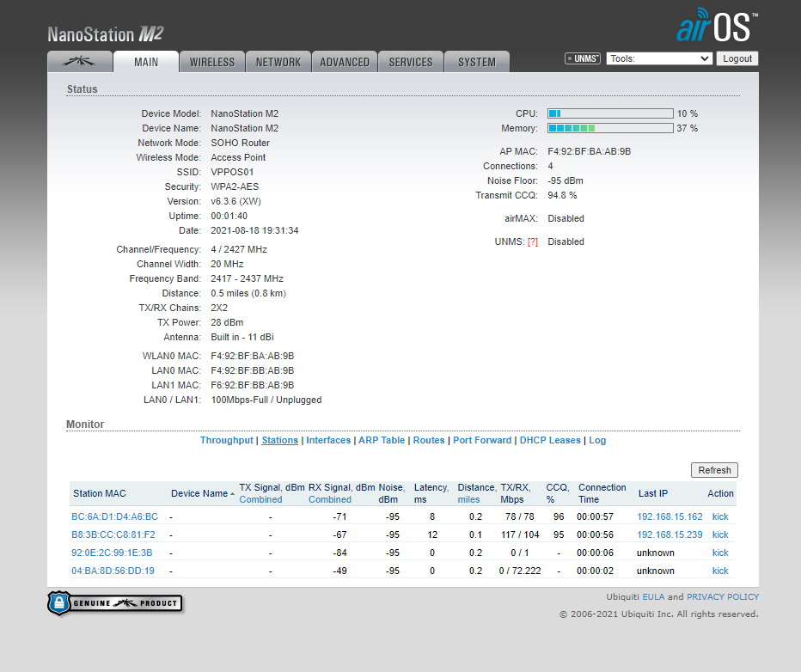Kick station B8:3B:CC:C8:81:F2
Viewport: 801px width, 672px height.
tap(720, 535)
